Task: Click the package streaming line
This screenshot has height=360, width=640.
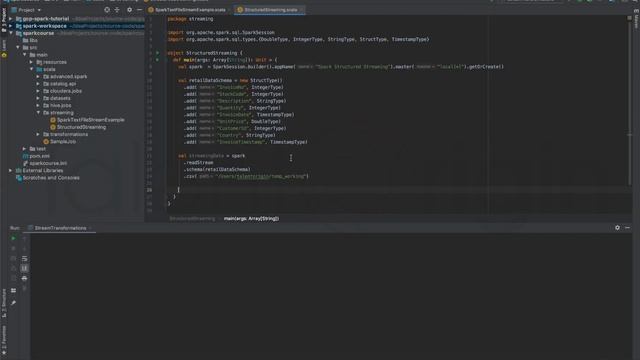Action: coord(190,19)
